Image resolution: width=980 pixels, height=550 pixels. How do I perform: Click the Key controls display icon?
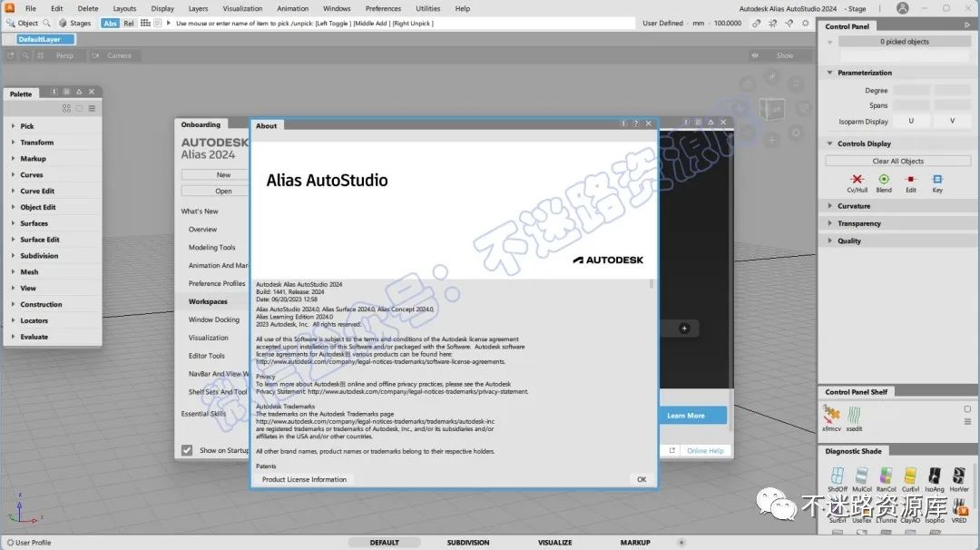coord(936,180)
